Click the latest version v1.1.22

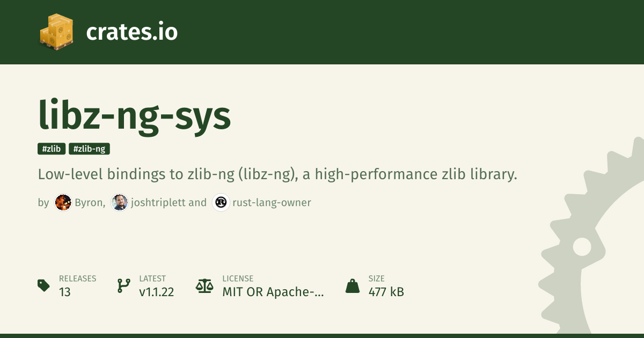156,292
